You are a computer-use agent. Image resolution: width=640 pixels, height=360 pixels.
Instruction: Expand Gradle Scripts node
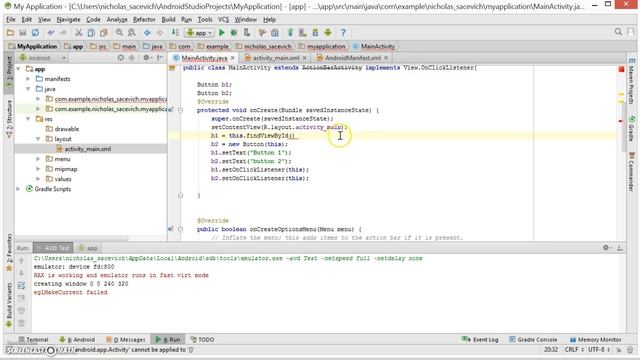point(18,189)
